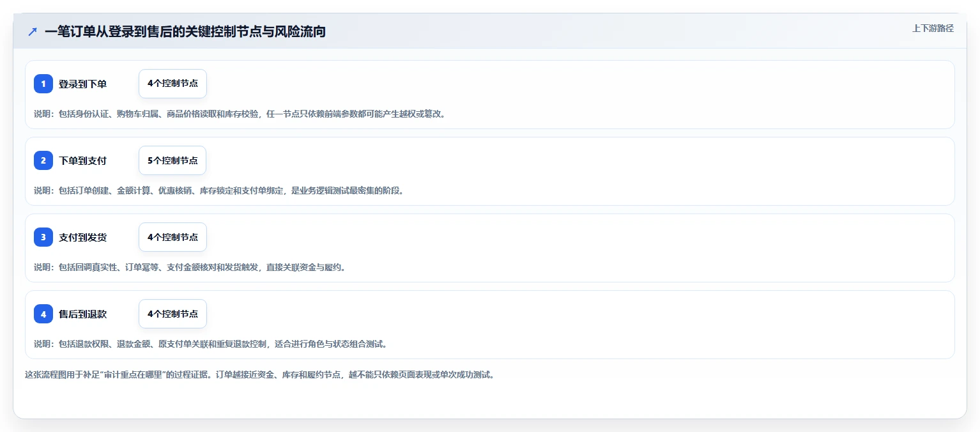Screen dimensions: 980x432
Task: Click the 登录到下单 stage title
Action: [x=82, y=84]
